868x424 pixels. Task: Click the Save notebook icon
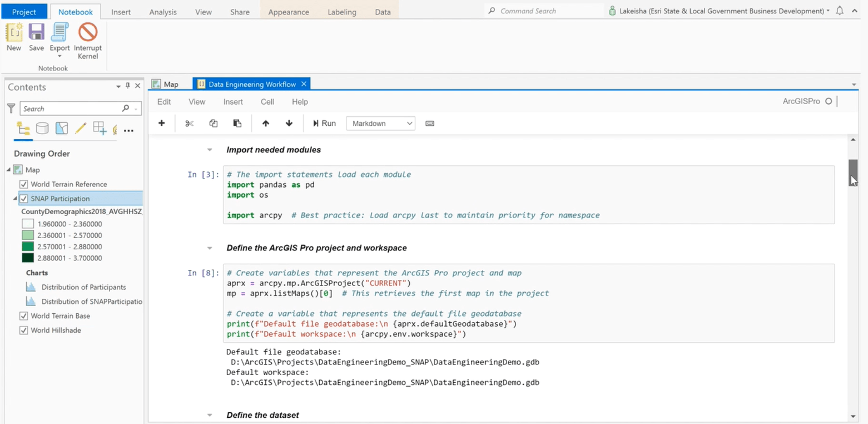tap(36, 37)
